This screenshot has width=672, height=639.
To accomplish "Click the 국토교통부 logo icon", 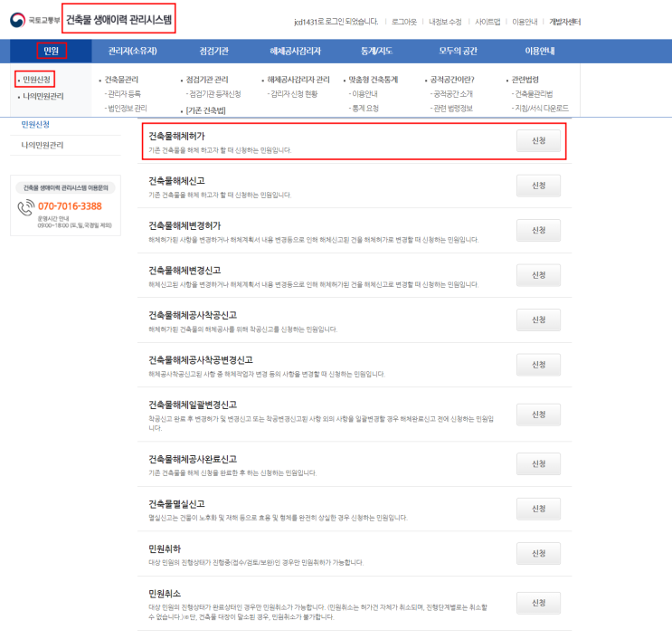I will (17, 20).
